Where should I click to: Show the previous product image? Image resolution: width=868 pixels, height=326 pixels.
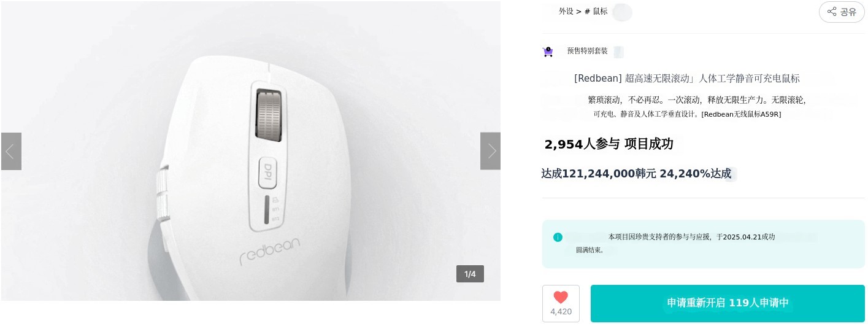pyautogui.click(x=11, y=151)
